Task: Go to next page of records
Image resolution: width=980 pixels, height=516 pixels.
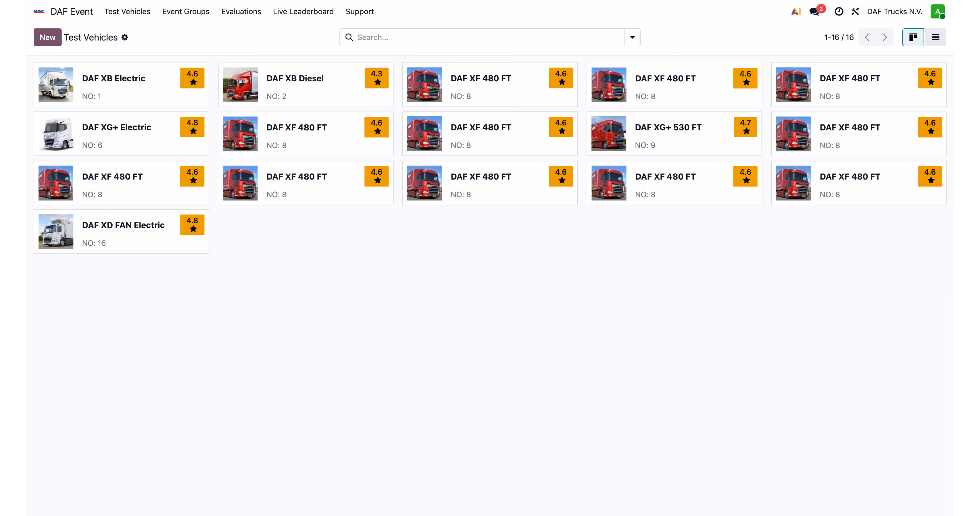Action: pos(885,37)
